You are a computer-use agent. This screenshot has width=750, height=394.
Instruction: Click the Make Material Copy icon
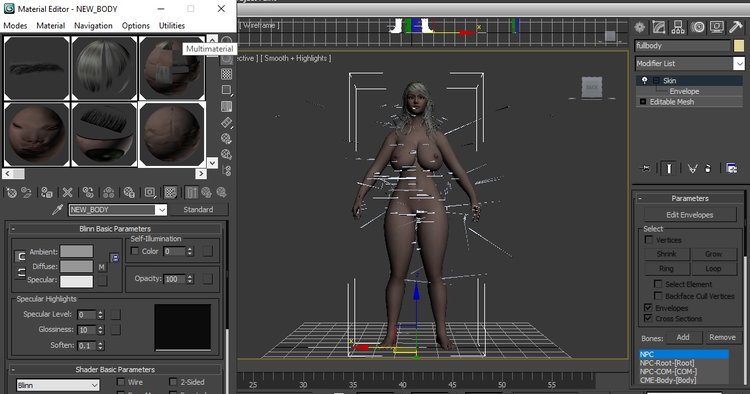click(x=88, y=193)
